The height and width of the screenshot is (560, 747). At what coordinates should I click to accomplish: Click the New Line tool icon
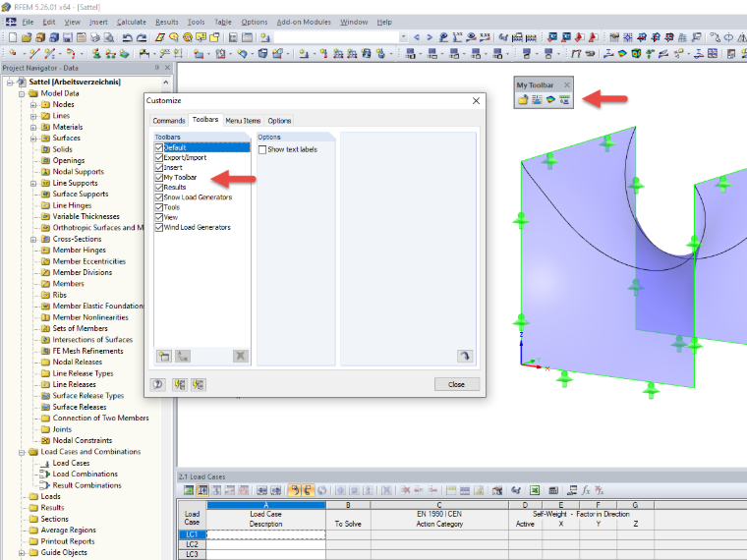pyautogui.click(x=33, y=53)
